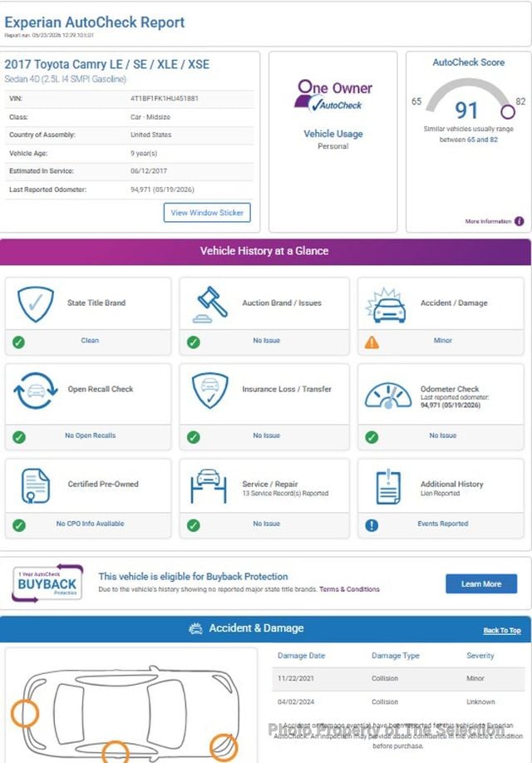Click the Open Recall Check icon

(x=35, y=391)
